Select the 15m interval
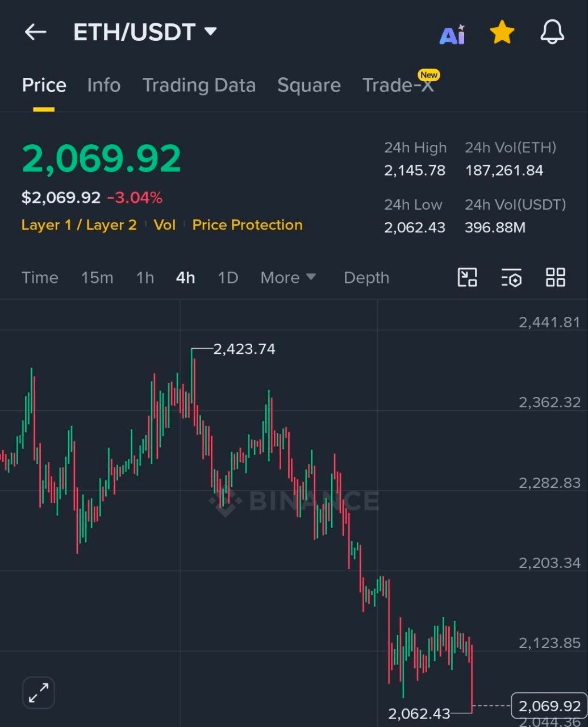The image size is (588, 727). click(97, 278)
